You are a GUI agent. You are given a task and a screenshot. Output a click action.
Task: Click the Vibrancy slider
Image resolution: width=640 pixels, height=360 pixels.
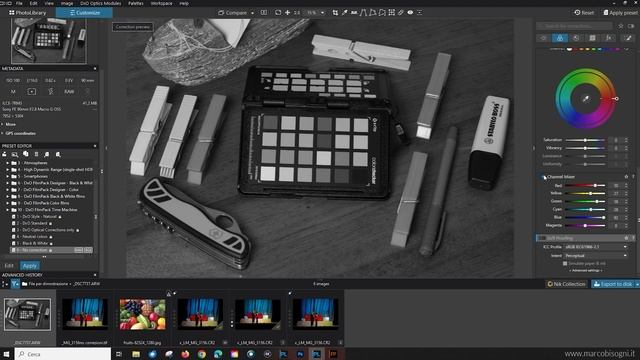pyautogui.click(x=585, y=148)
